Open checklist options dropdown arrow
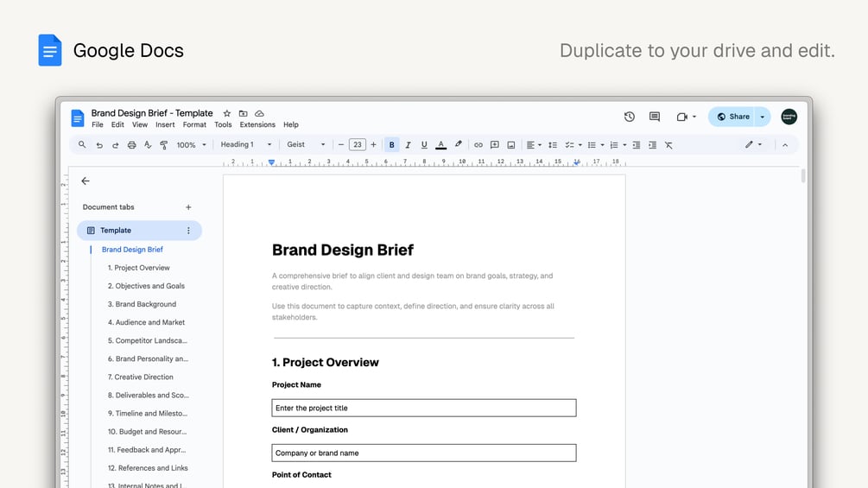Viewport: 868px width, 488px height. pos(580,145)
